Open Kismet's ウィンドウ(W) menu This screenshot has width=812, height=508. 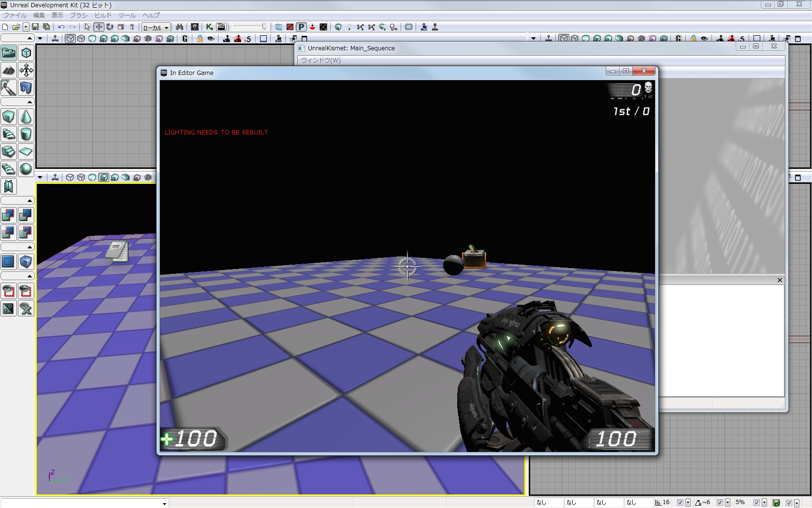click(321, 60)
